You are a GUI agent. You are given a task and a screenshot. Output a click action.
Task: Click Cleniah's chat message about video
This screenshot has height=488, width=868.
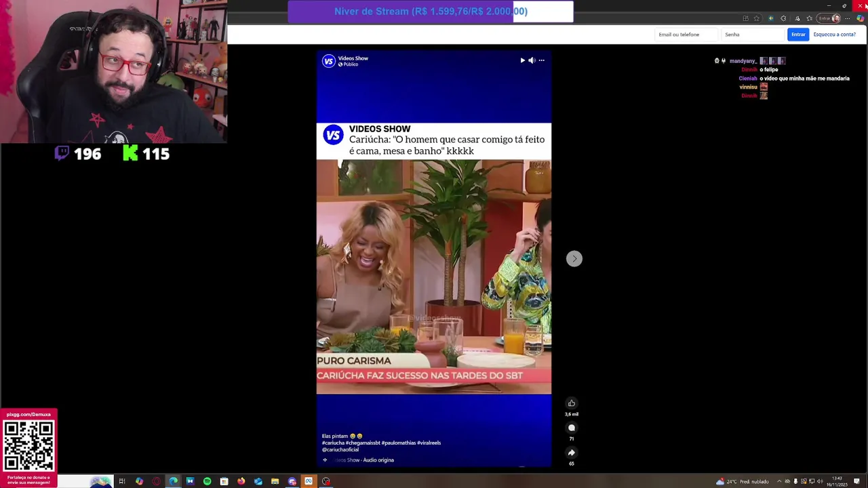click(x=804, y=79)
